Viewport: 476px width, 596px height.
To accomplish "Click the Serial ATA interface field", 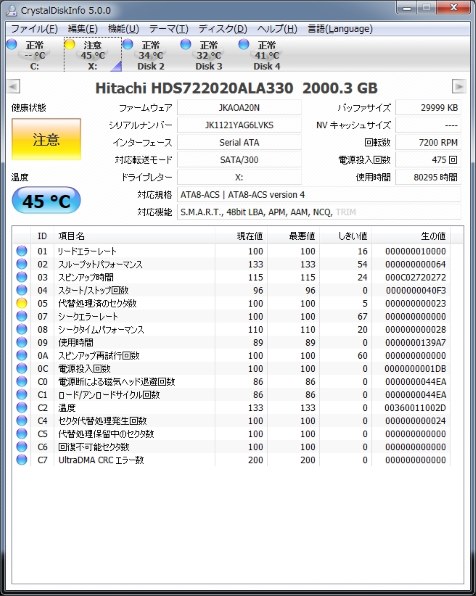I will pos(239,143).
